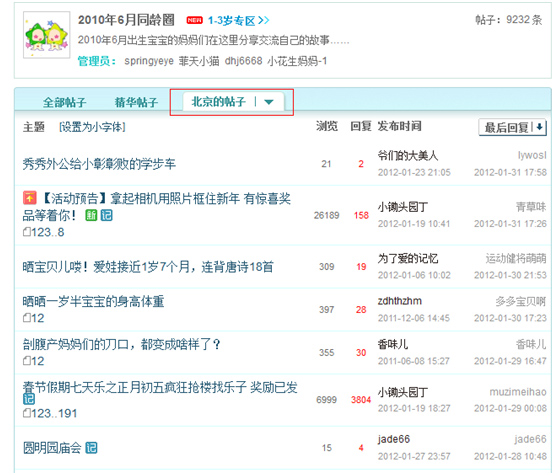Open post 晒宝贝儿喽 连背唐诗18首

pyautogui.click(x=148, y=267)
